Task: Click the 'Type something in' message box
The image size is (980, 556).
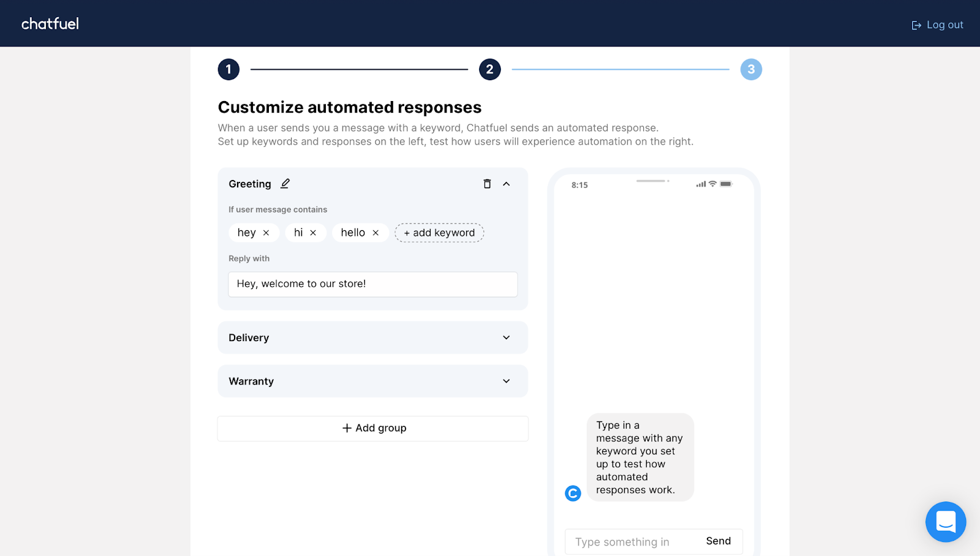Action: point(631,542)
